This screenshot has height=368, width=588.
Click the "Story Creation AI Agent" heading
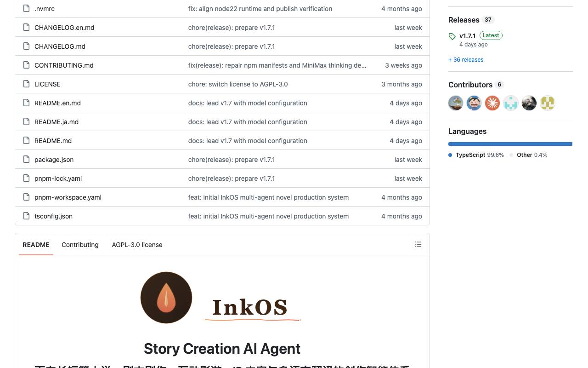tap(222, 349)
